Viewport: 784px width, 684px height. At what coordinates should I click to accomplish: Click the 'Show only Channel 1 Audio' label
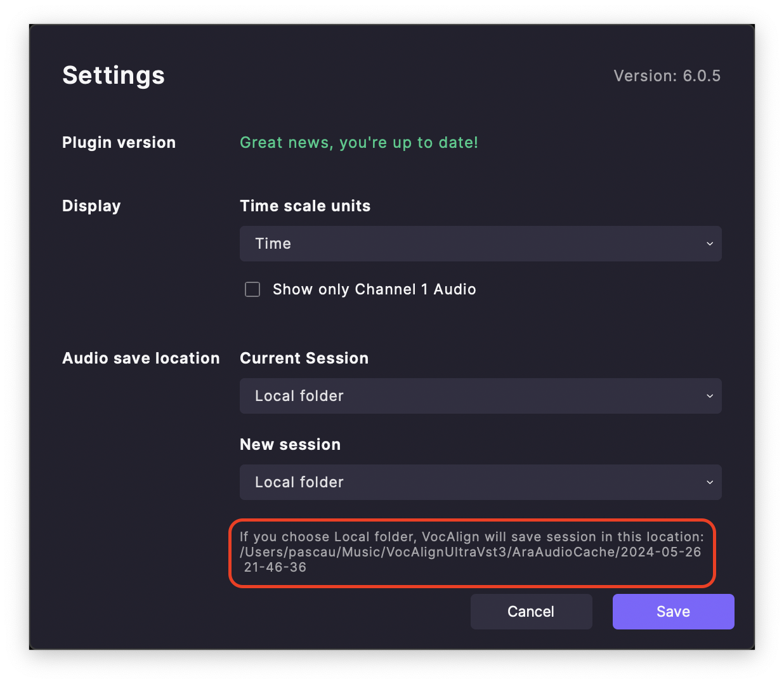click(374, 289)
